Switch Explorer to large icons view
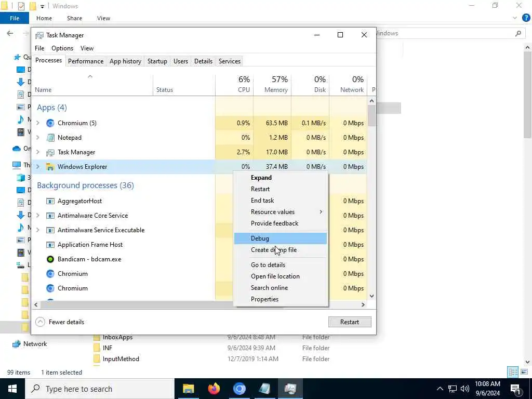The height and width of the screenshot is (399, 532). coord(524,372)
